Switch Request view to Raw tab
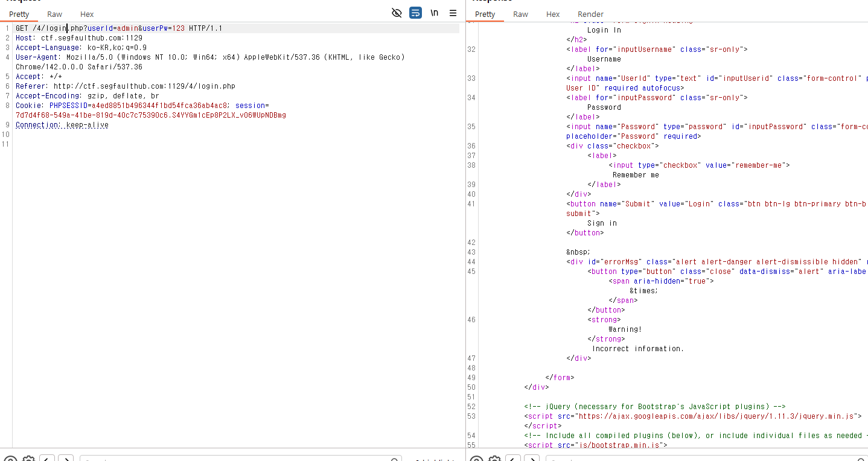 (x=54, y=14)
